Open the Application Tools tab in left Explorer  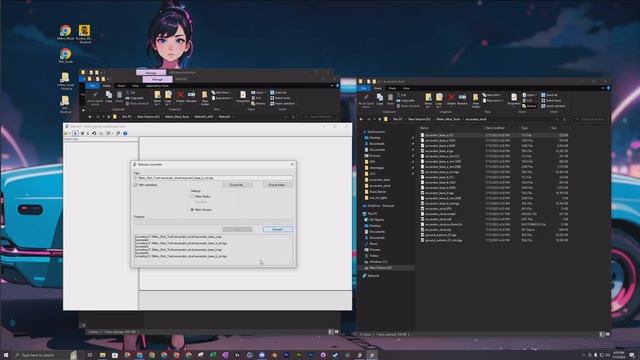click(157, 86)
